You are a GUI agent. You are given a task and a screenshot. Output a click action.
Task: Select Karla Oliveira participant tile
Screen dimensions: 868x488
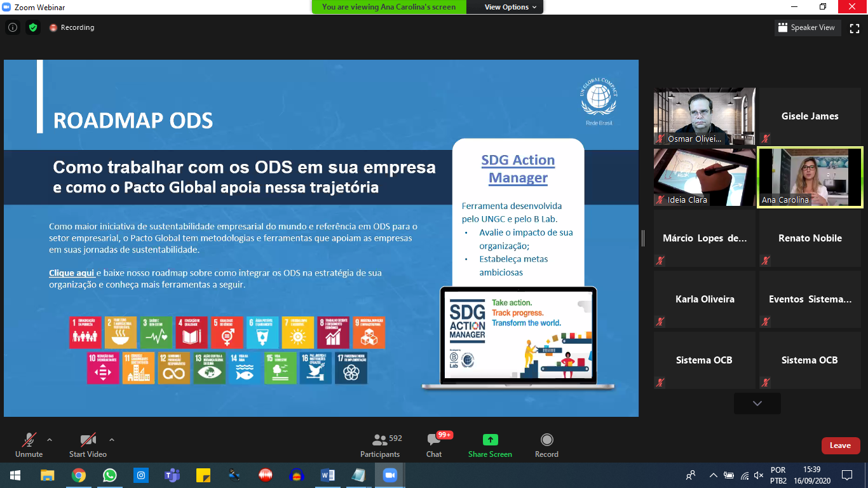pos(705,299)
